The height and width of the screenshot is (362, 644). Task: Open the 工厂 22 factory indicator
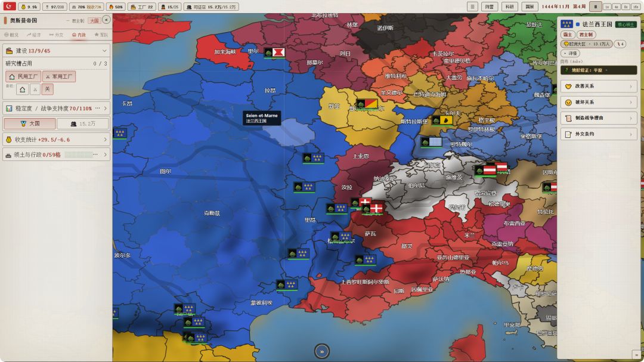click(x=142, y=7)
